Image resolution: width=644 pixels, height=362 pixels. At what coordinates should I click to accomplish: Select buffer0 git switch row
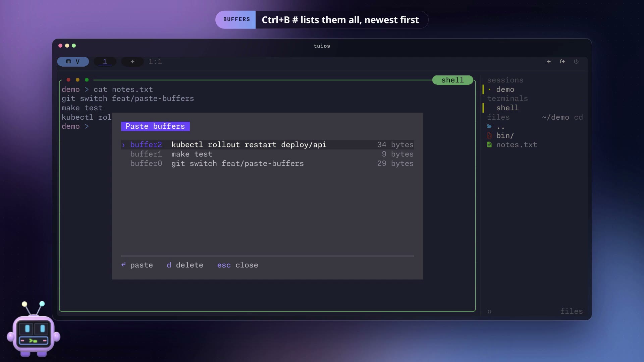(267, 164)
